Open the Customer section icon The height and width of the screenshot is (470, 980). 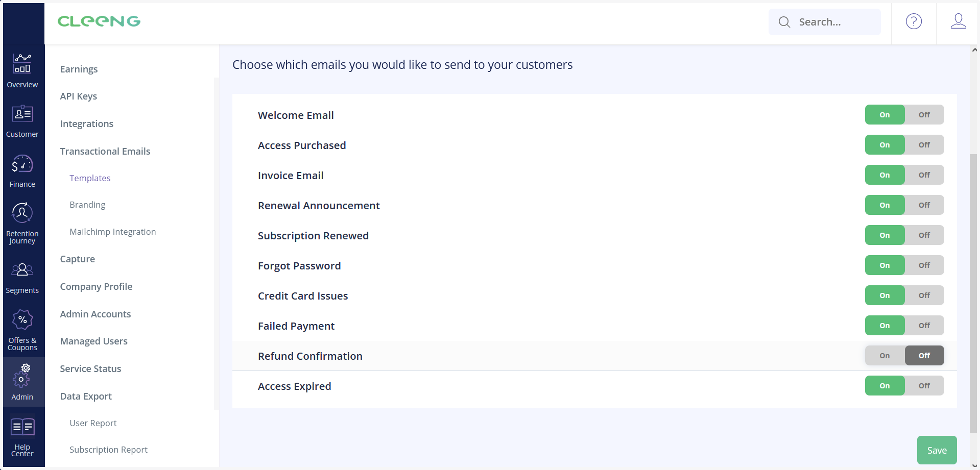click(x=22, y=113)
